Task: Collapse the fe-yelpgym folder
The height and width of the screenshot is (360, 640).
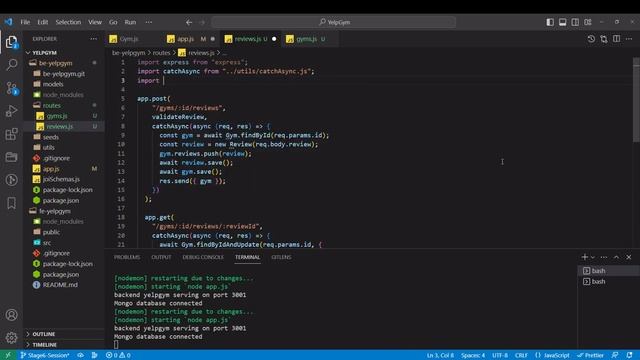Action: coord(64,211)
